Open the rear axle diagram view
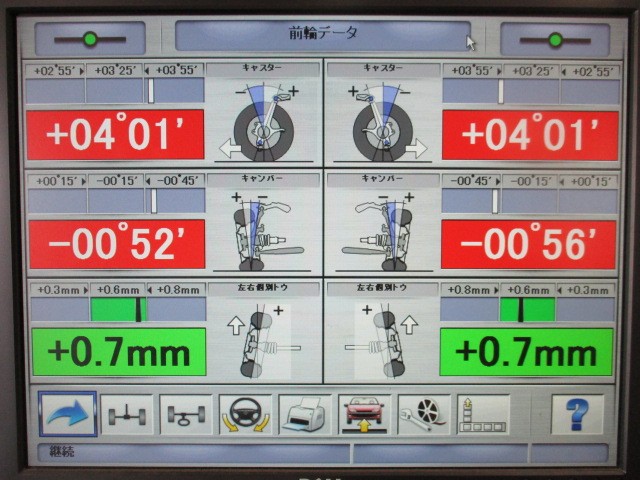This screenshot has height=480, width=640. click(186, 414)
